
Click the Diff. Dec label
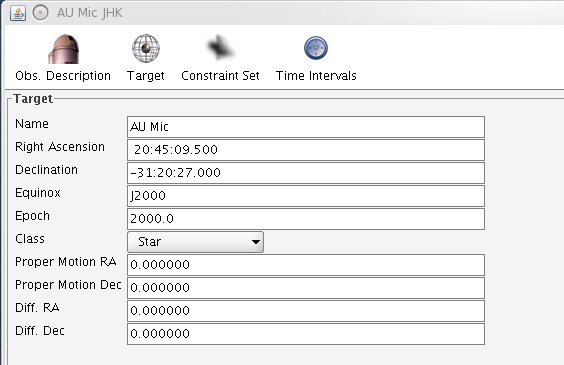[40, 331]
